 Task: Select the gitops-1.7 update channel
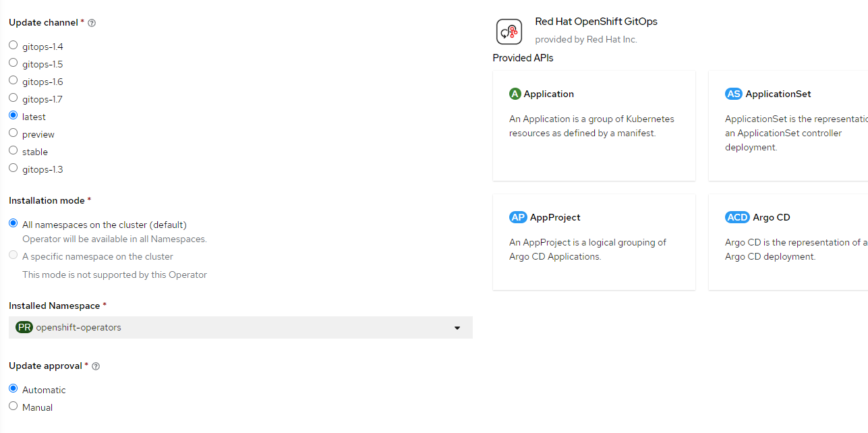[x=13, y=98]
